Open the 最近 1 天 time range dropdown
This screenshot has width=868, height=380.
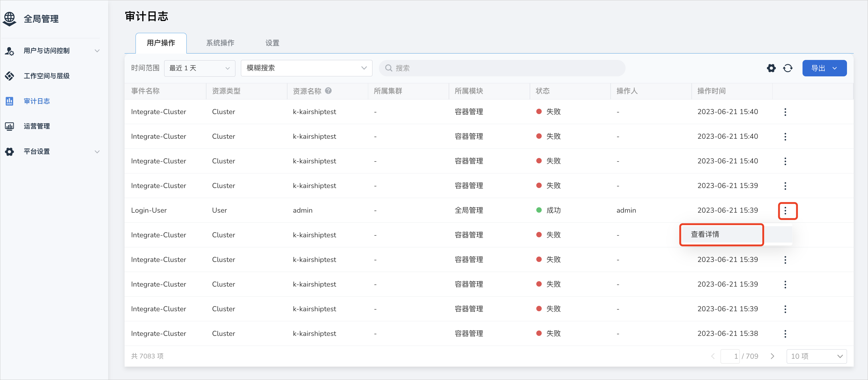point(199,68)
